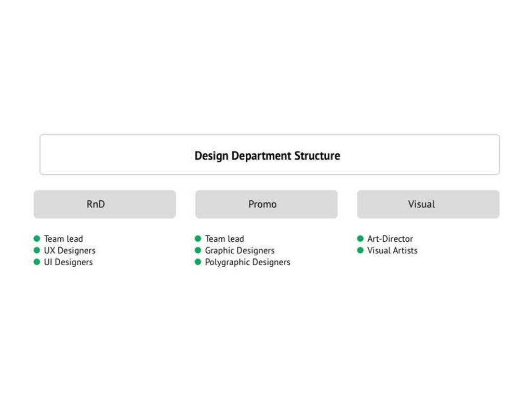Click green bullet beside Graphic Designers
This screenshot has width=532, height=398.
(x=198, y=250)
